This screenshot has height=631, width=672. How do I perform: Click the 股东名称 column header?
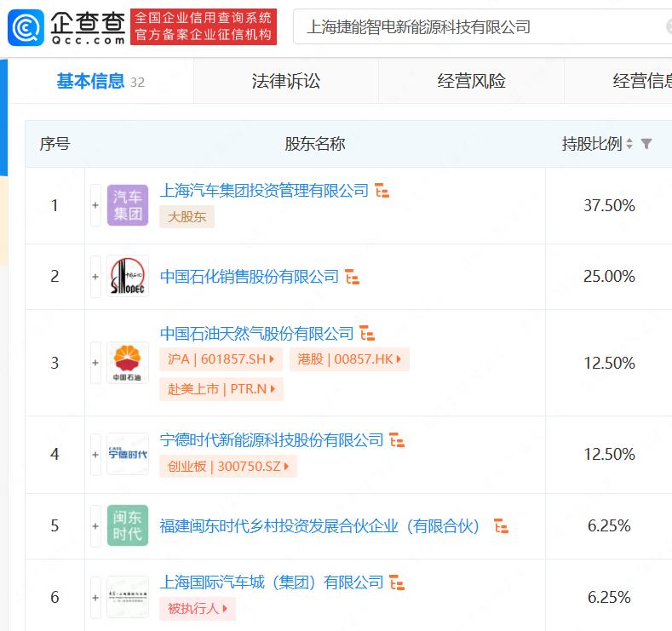(x=315, y=144)
